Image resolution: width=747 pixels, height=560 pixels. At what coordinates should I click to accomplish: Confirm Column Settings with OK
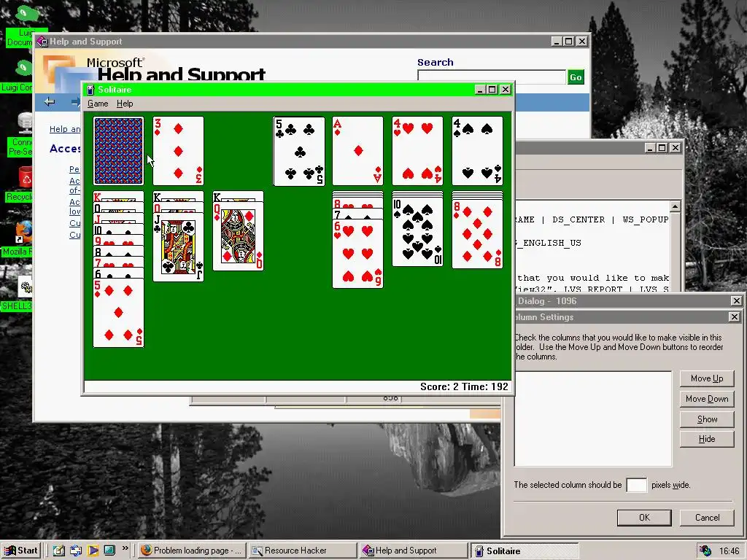644,518
